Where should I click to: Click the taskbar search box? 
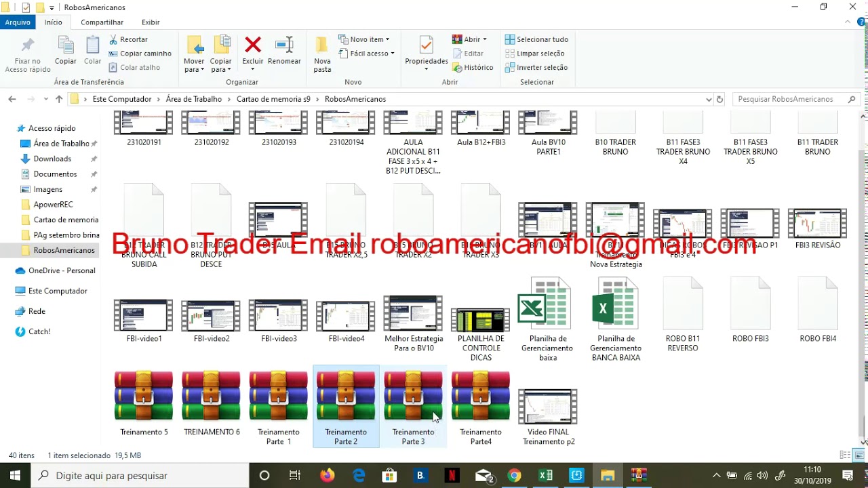click(140, 475)
